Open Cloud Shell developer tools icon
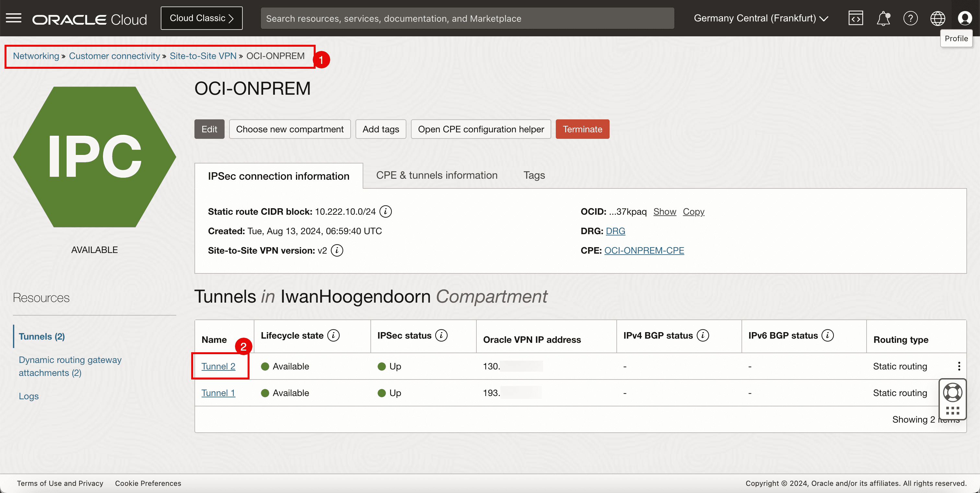The width and height of the screenshot is (980, 493). (855, 18)
